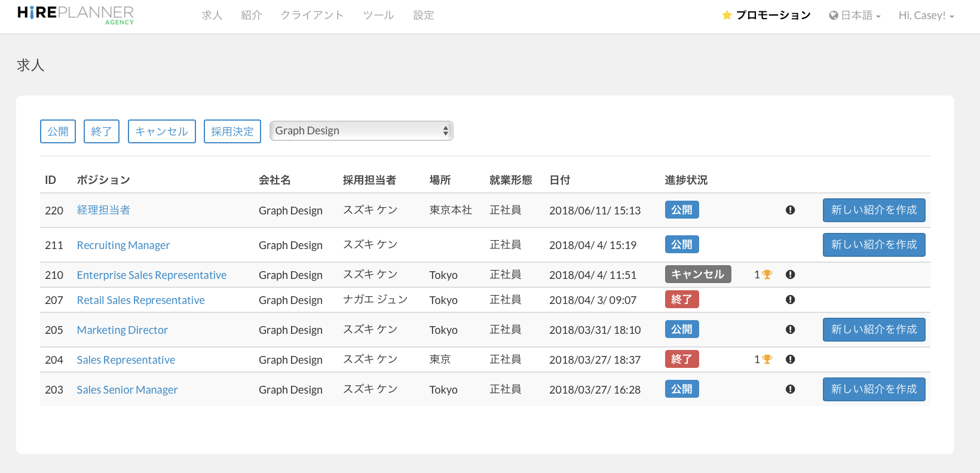Image resolution: width=980 pixels, height=473 pixels.
Task: Click the trophy icon for Sales Representative row
Action: coord(767,360)
